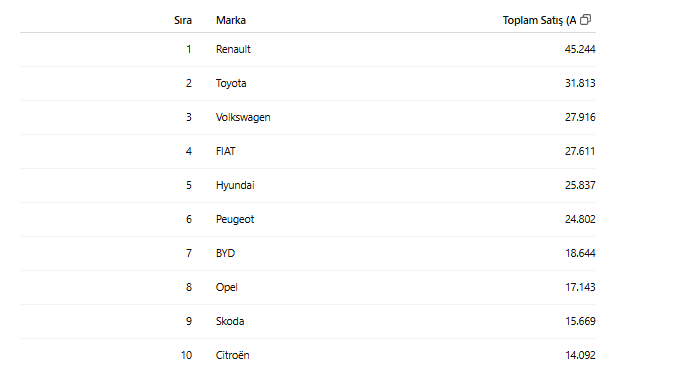Click the 14.092 sales value
Viewport: 678px width, 380px height.
coord(580,355)
